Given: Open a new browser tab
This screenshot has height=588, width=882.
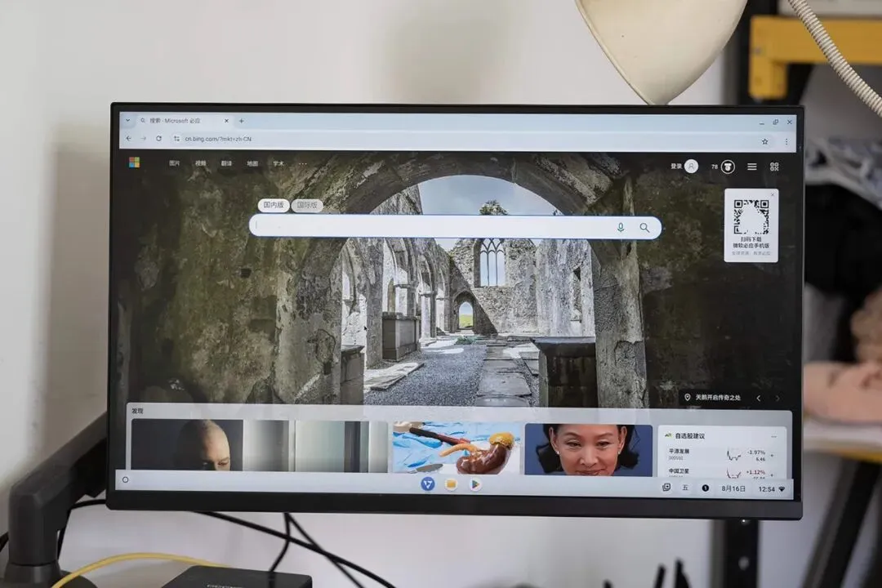Looking at the screenshot, I should tap(242, 121).
